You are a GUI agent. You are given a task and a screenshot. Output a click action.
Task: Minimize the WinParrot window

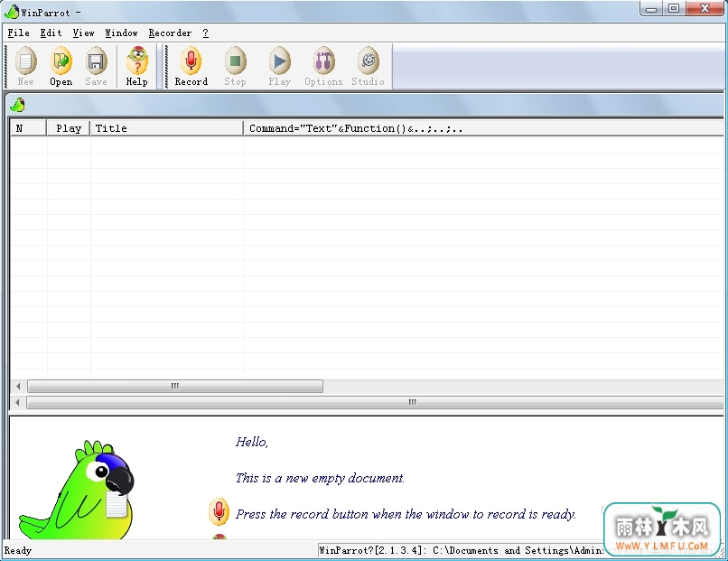(x=652, y=9)
